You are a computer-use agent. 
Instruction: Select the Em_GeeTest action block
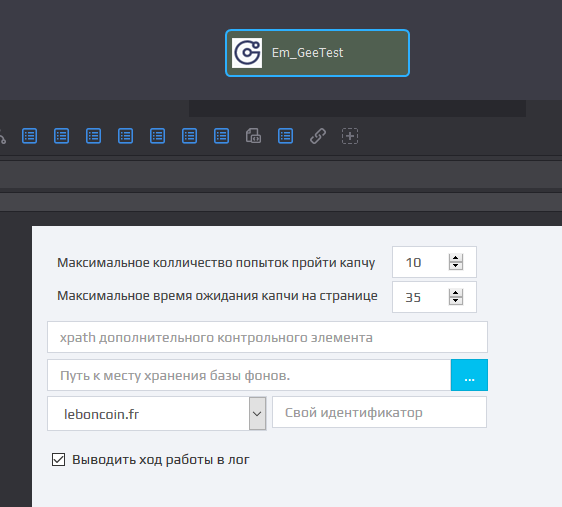click(x=318, y=53)
